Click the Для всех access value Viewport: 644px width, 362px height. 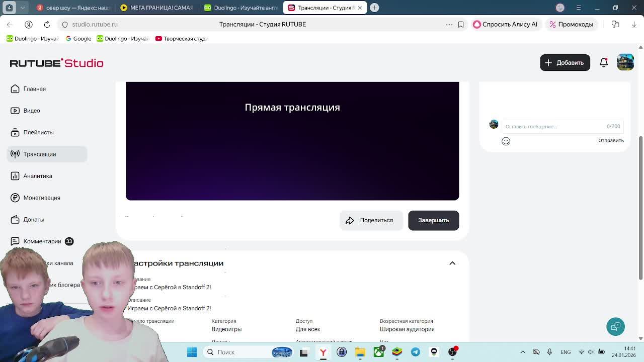tap(308, 329)
